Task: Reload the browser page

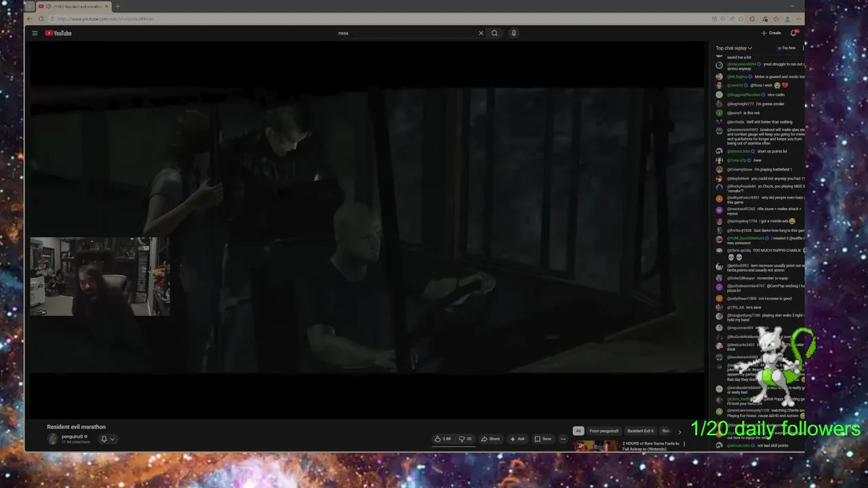Action: pos(41,19)
